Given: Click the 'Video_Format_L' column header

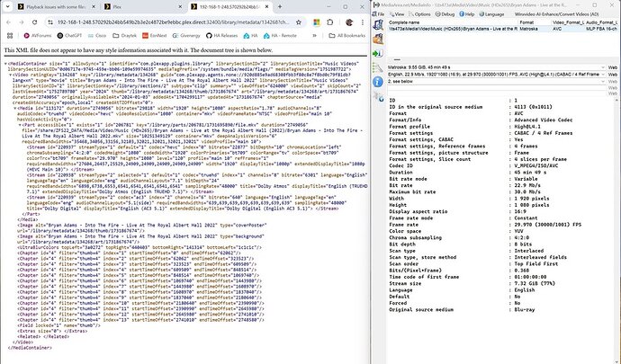Looking at the screenshot, I should [x=568, y=22].
